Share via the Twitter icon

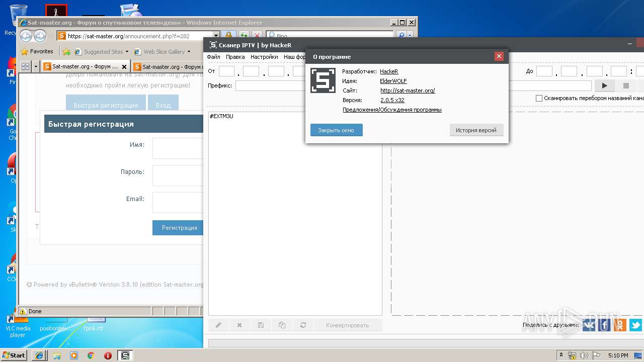[x=636, y=325]
